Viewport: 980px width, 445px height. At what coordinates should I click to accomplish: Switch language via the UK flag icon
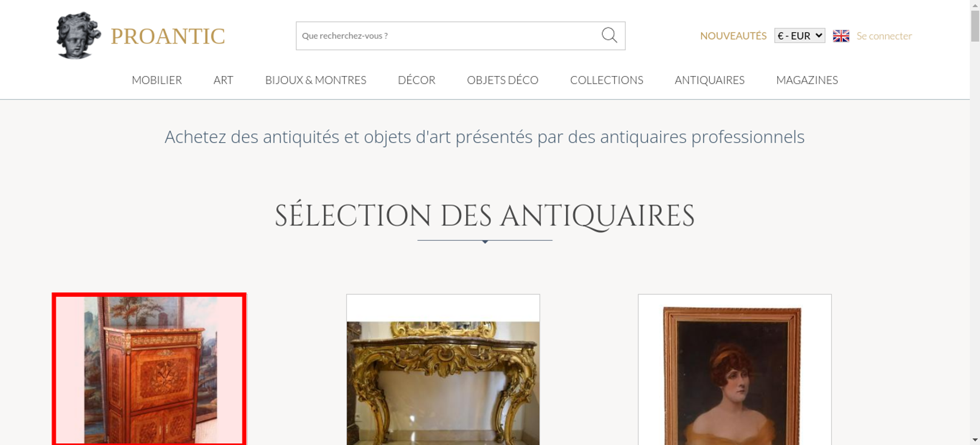841,36
